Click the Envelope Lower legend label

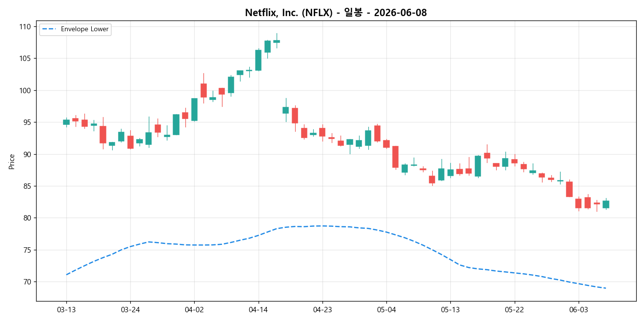85,29
